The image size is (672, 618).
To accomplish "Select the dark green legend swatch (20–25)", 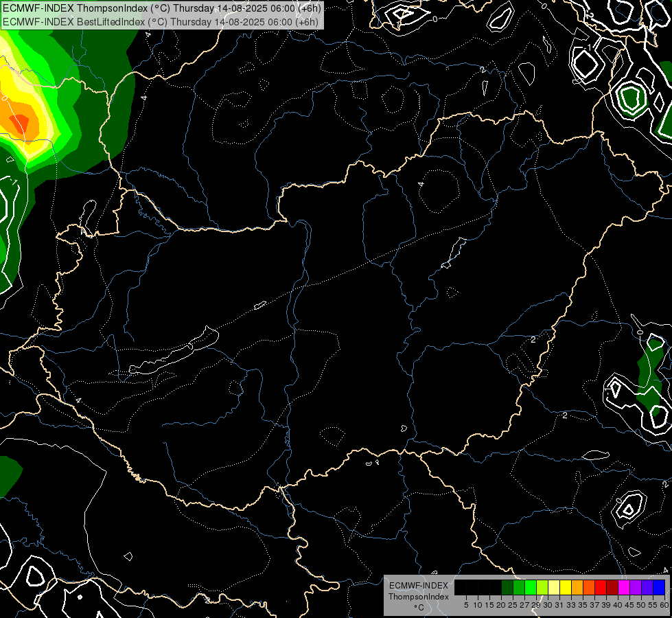I will click(507, 587).
